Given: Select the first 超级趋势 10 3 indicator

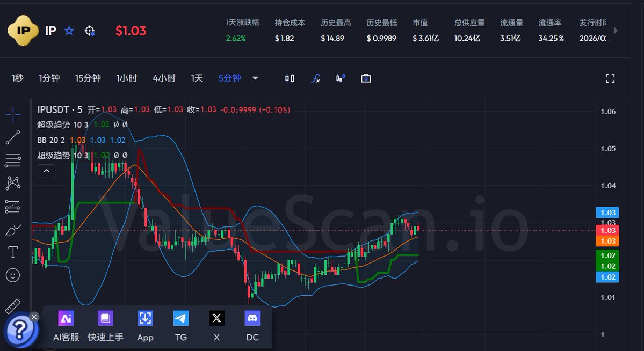Looking at the screenshot, I should pyautogui.click(x=62, y=125).
